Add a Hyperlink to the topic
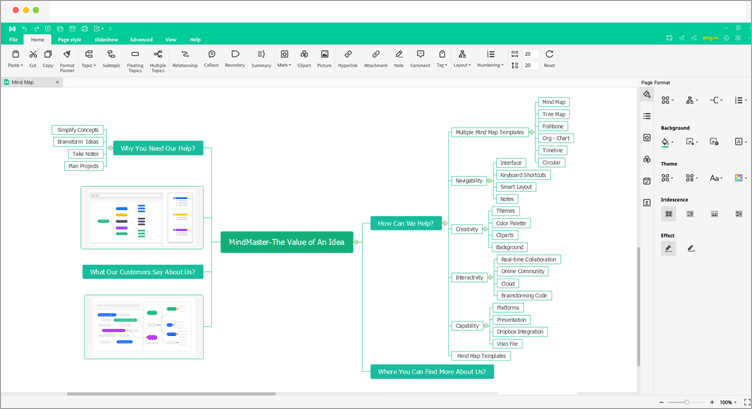 pyautogui.click(x=348, y=58)
